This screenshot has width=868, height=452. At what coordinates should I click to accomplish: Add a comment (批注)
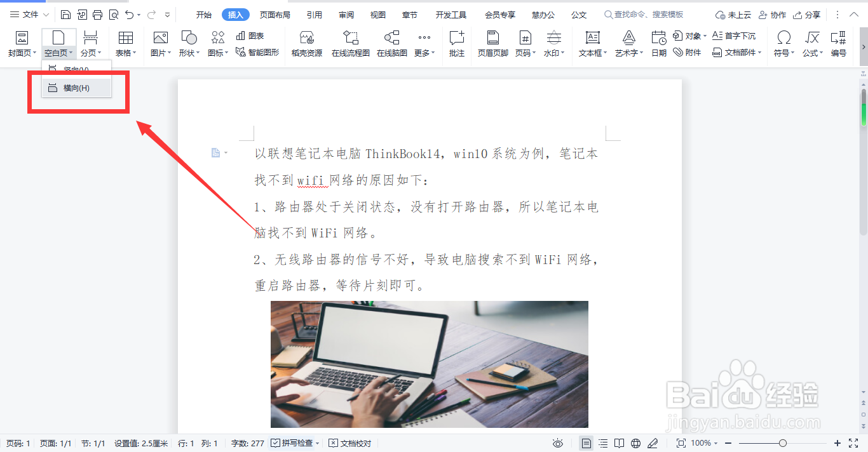[457, 44]
